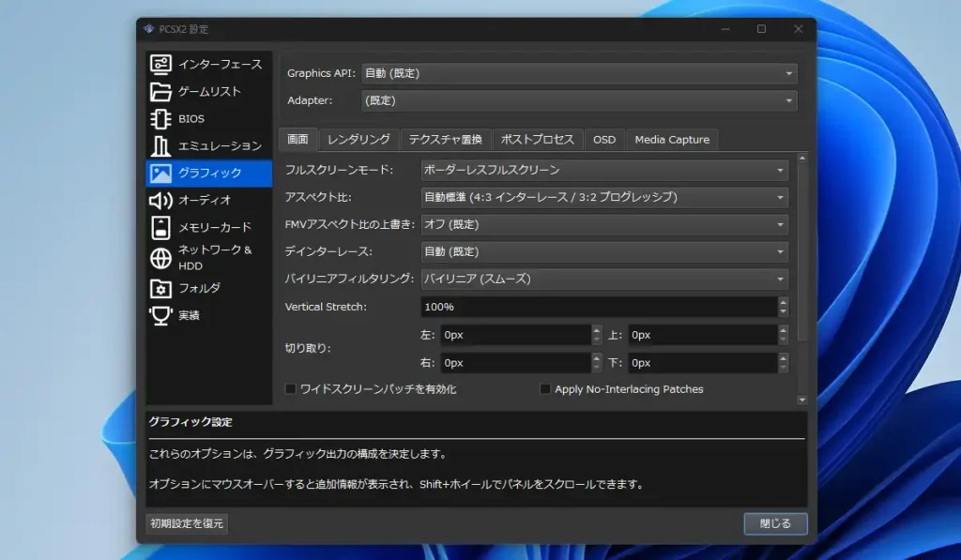The image size is (961, 560).
Task: Enable Apply No-Interlacing Patches
Action: pos(545,388)
